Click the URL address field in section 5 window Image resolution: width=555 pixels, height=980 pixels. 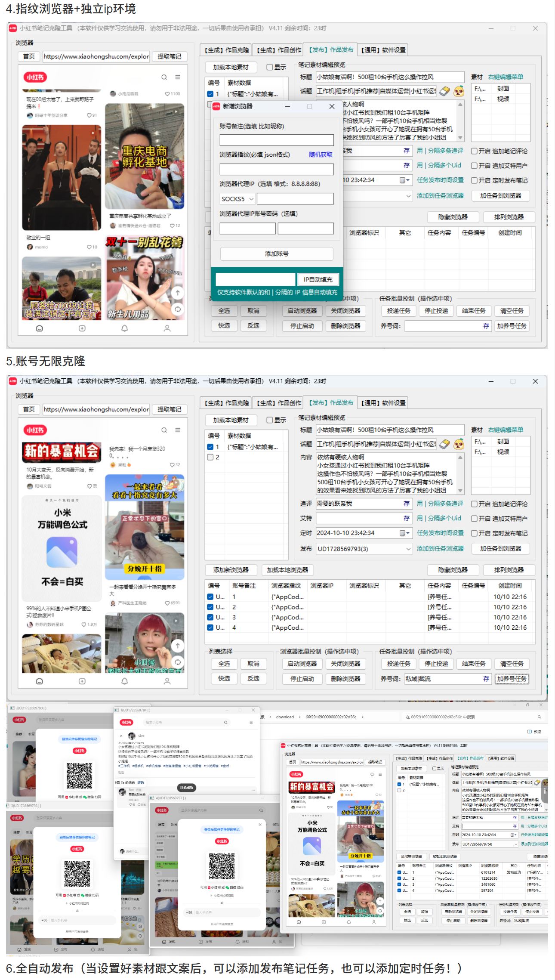coord(96,409)
